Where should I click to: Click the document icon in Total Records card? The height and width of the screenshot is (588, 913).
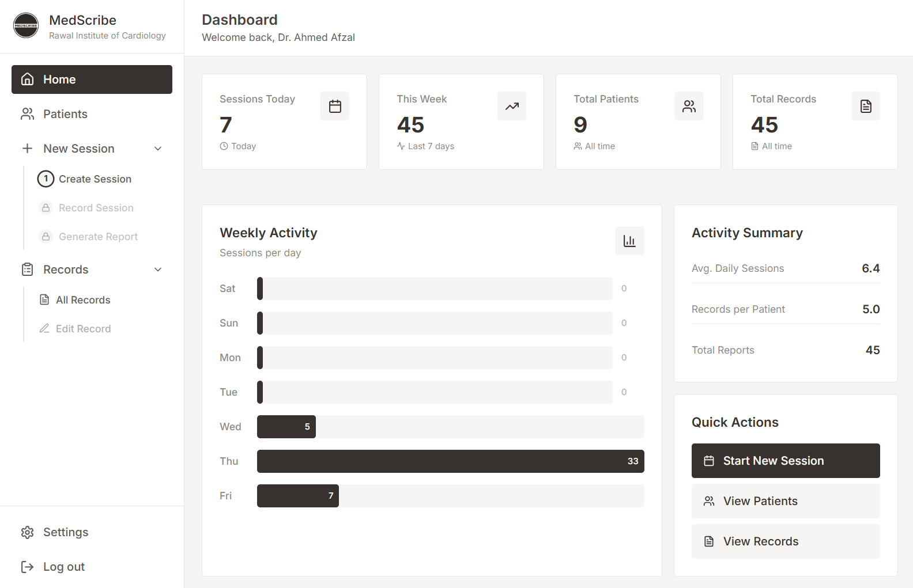[866, 106]
